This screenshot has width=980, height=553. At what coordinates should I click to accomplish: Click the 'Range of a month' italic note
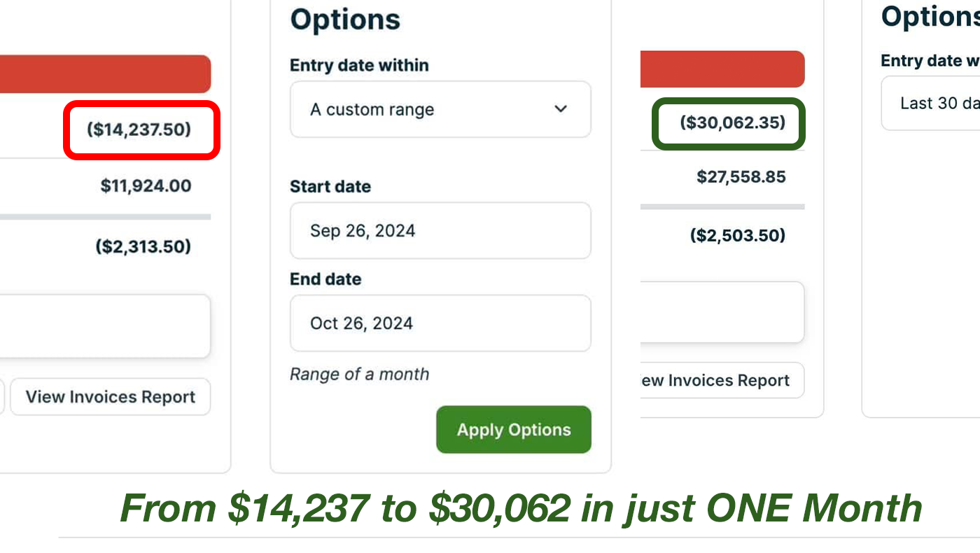[x=359, y=374]
